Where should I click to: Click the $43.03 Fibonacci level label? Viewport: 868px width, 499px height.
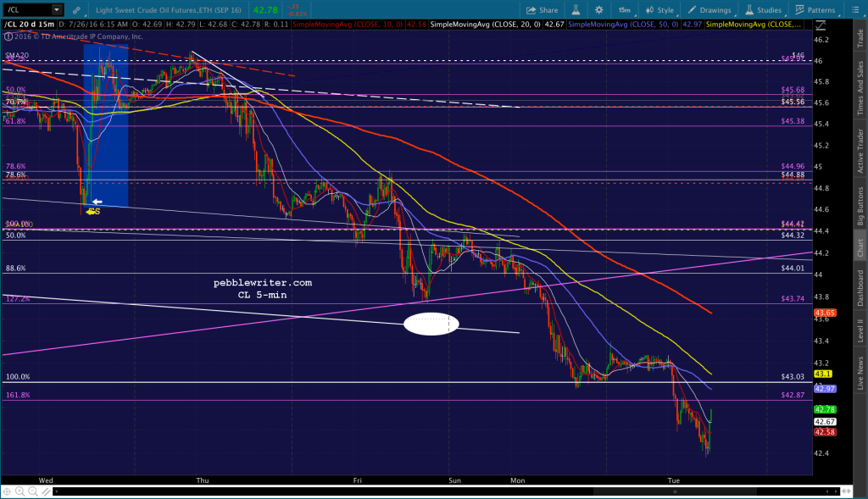(793, 377)
